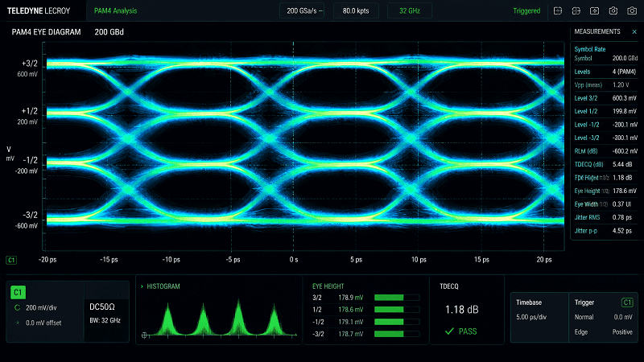Click the 0.0 mV offset value

pyautogui.click(x=43, y=323)
